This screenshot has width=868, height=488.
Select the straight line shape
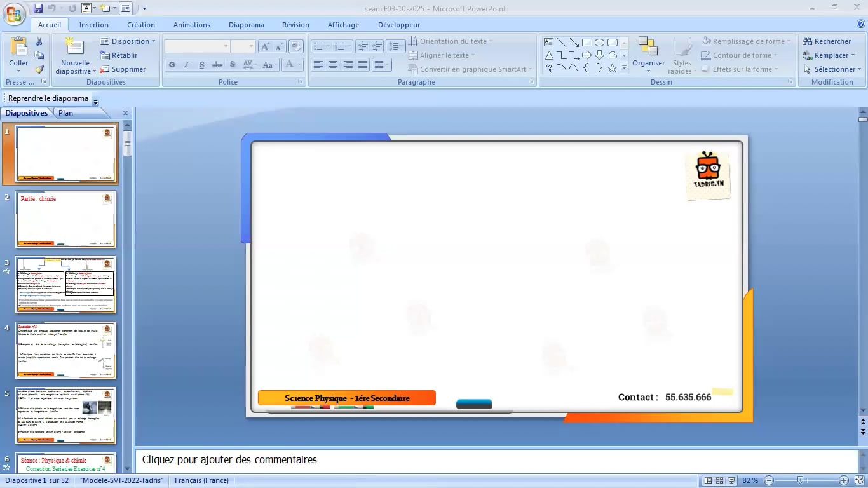tap(562, 43)
